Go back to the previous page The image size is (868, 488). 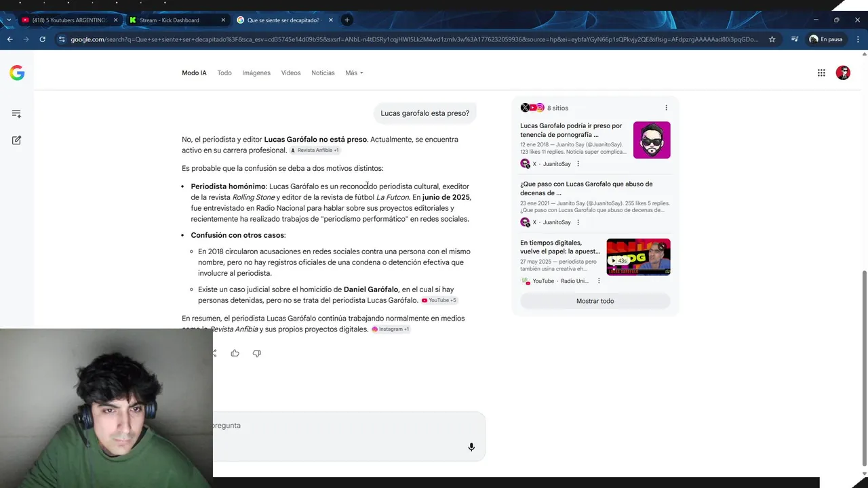click(x=9, y=39)
